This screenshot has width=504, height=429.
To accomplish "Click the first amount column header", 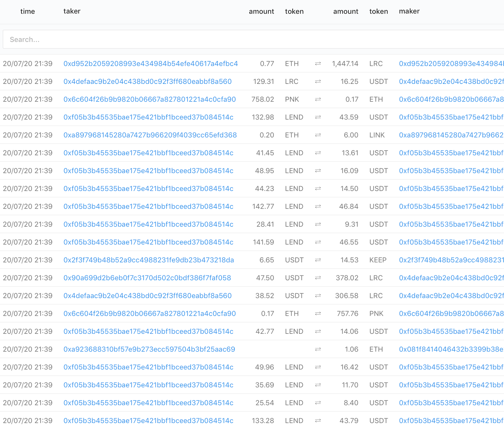I will [261, 11].
